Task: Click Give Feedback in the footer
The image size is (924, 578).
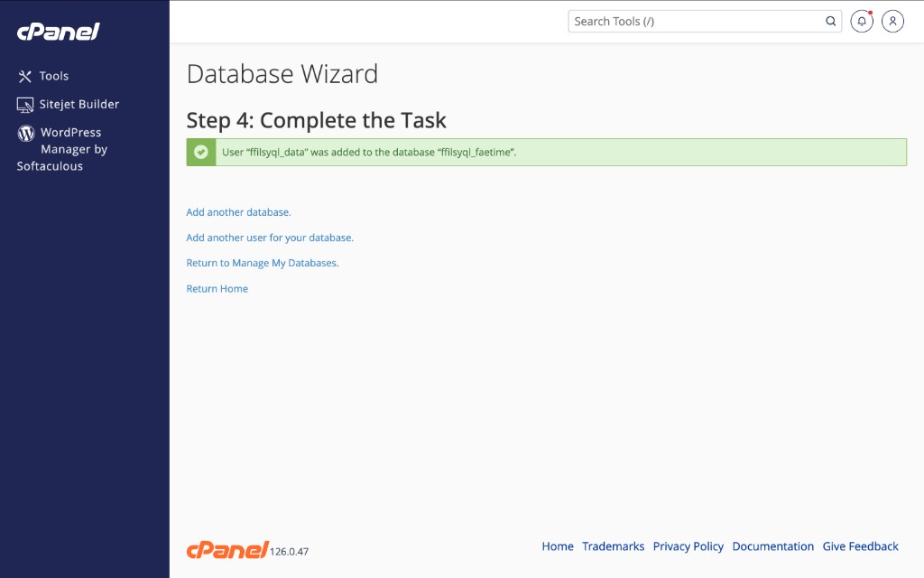Action: point(860,546)
